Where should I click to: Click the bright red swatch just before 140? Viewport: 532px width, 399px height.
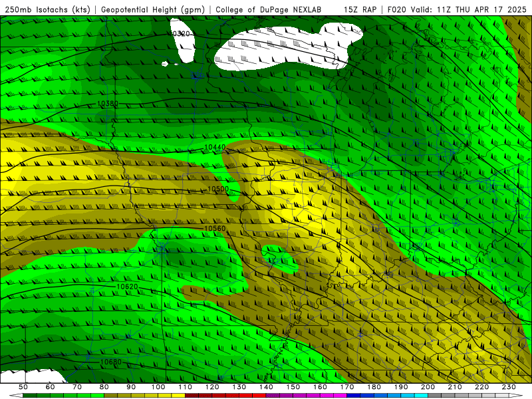[x=259, y=396]
